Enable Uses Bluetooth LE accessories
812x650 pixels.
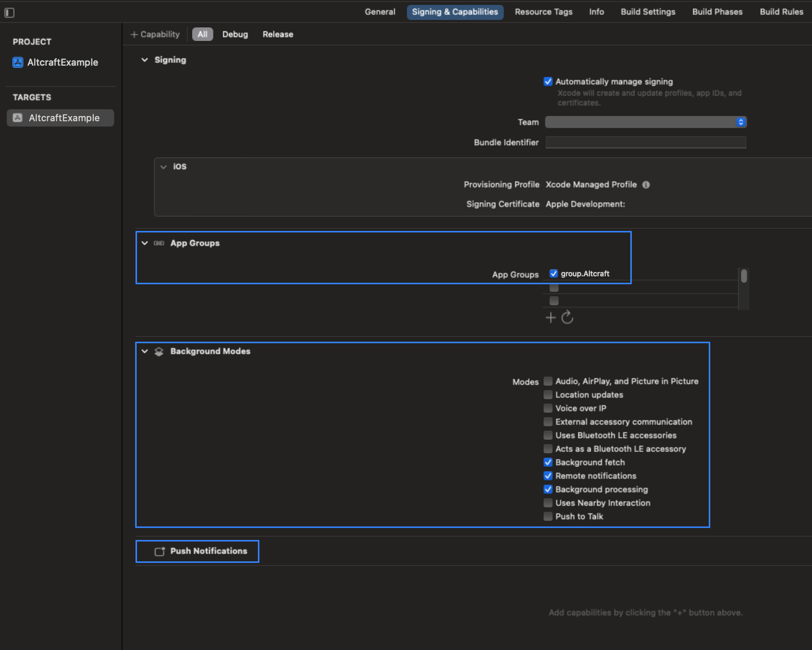point(548,435)
